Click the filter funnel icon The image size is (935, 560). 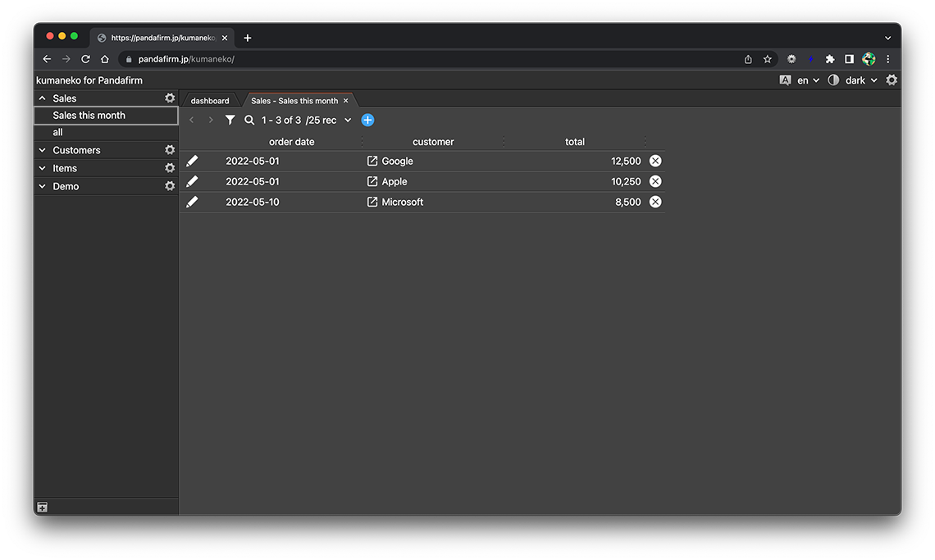tap(230, 121)
